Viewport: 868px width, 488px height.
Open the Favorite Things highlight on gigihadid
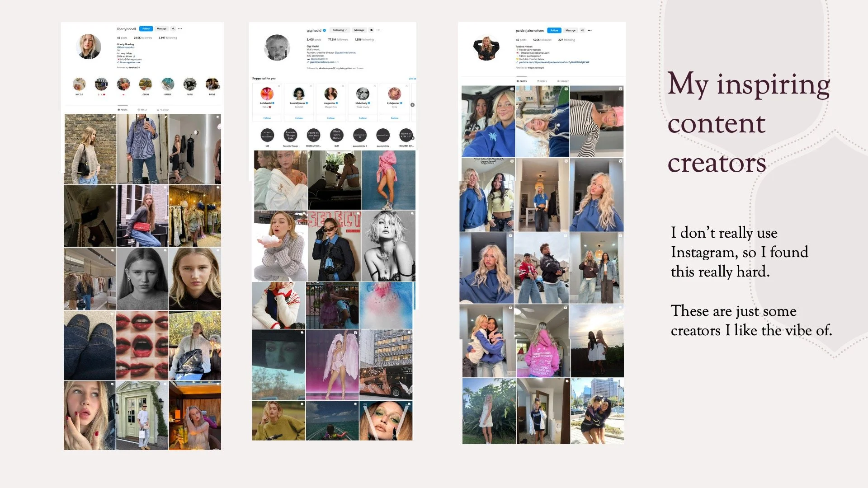pyautogui.click(x=291, y=135)
